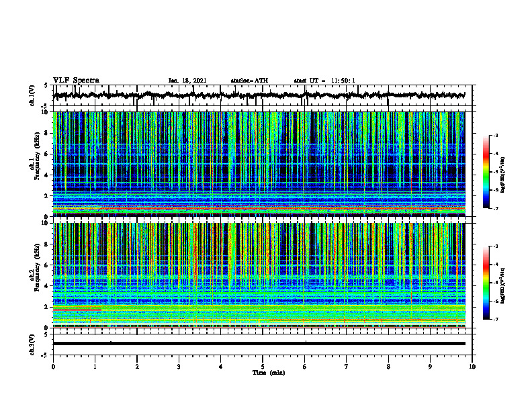The width and height of the screenshot is (532, 411).
Task: Click the "1" tick on time axis
Action: (x=95, y=367)
